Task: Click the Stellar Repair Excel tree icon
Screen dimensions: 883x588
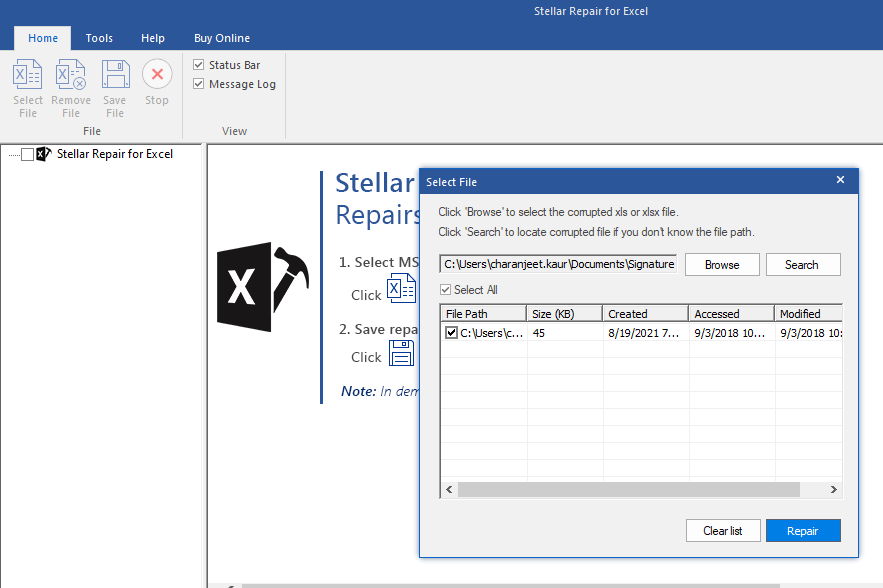Action: click(44, 154)
